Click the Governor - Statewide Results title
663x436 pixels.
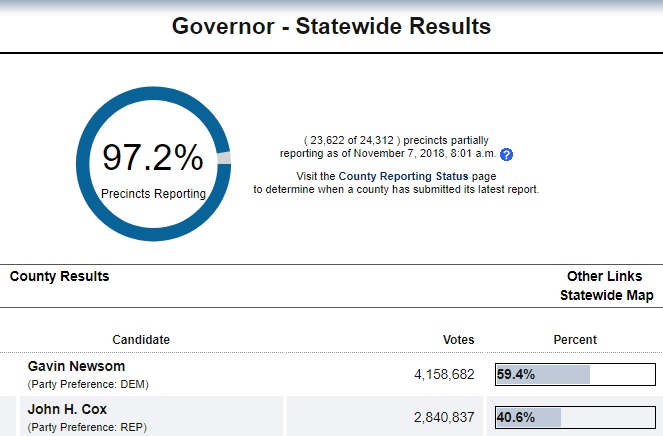[331, 27]
